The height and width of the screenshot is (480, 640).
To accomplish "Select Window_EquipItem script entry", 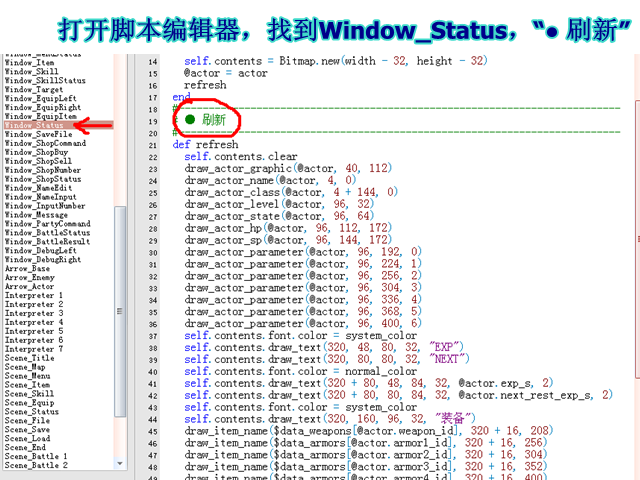I will coord(40,116).
